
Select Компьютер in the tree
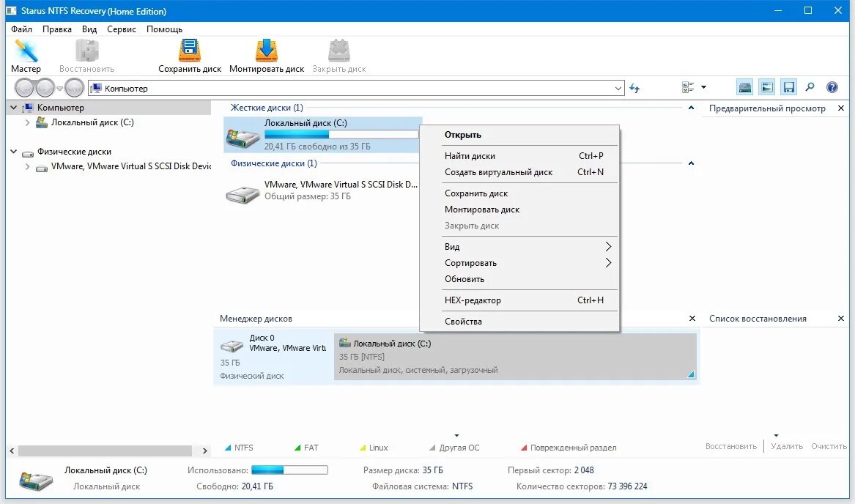click(61, 108)
